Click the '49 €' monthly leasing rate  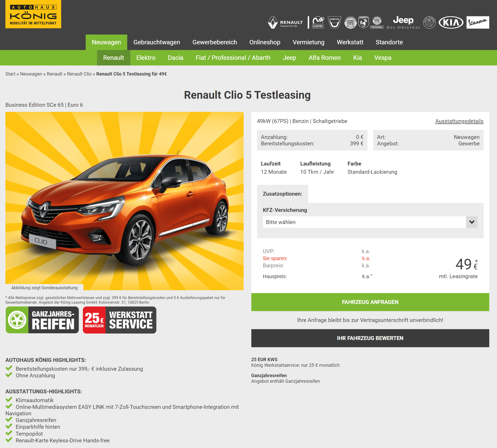(x=467, y=264)
